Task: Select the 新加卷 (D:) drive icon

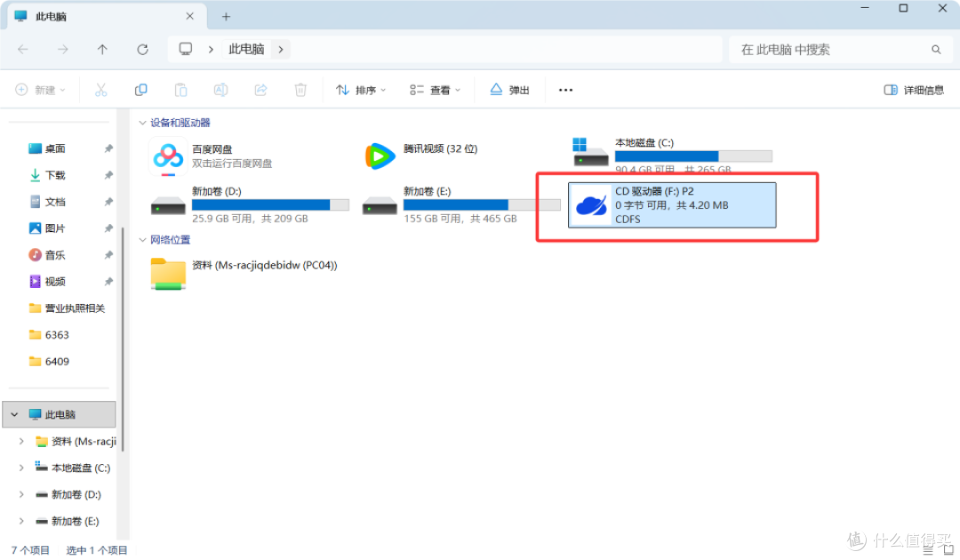Action: coord(168,205)
